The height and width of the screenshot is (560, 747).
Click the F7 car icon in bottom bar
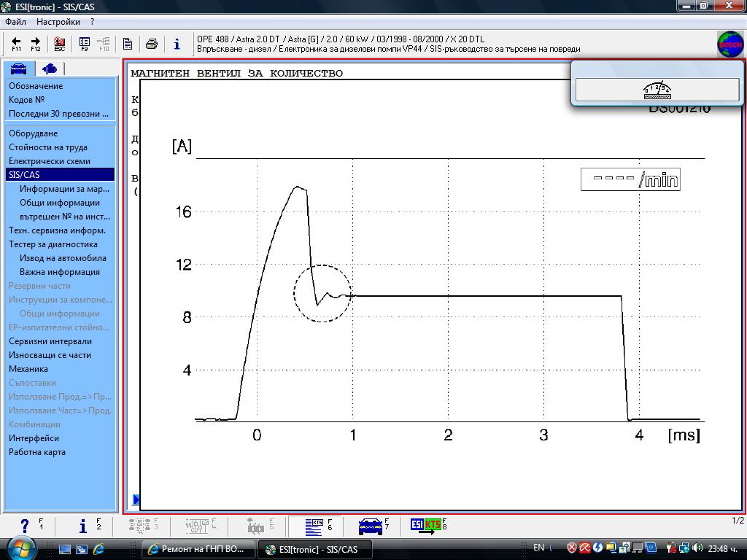373,526
